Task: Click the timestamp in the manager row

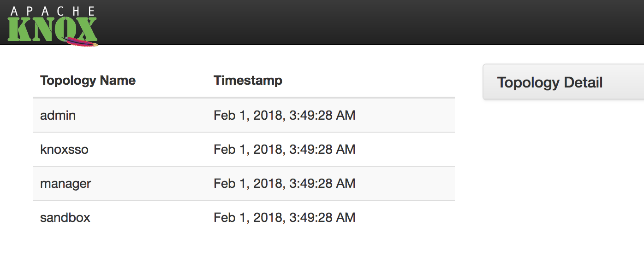Action: [x=284, y=183]
